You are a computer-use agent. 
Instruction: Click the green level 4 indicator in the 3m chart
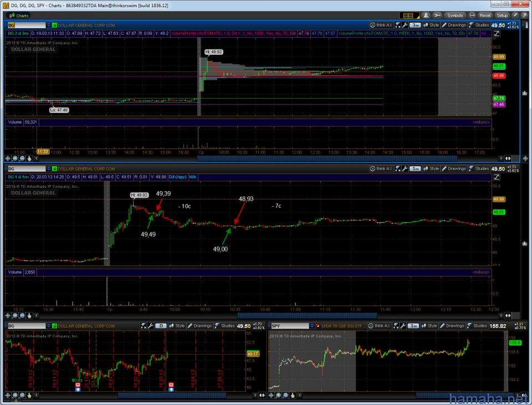[x=54, y=25]
